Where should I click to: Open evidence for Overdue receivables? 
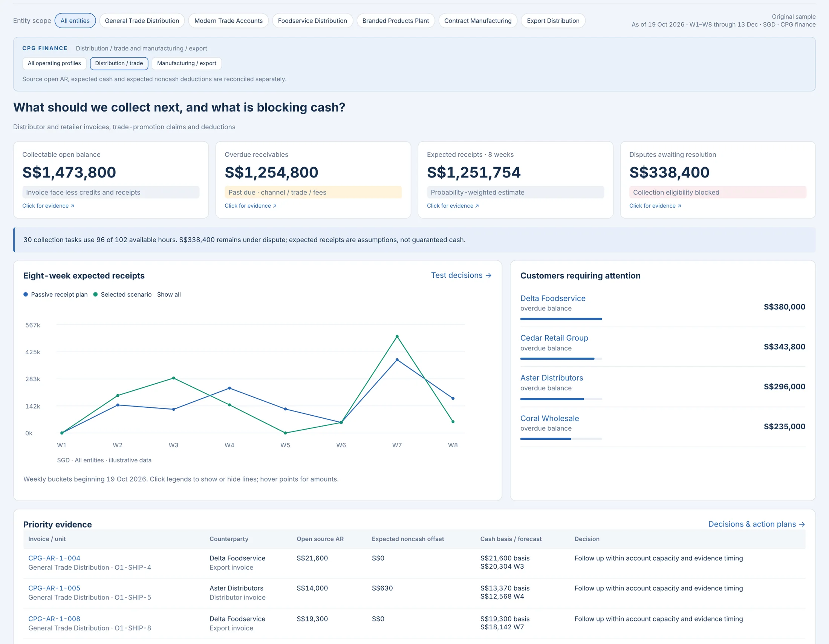coord(251,206)
